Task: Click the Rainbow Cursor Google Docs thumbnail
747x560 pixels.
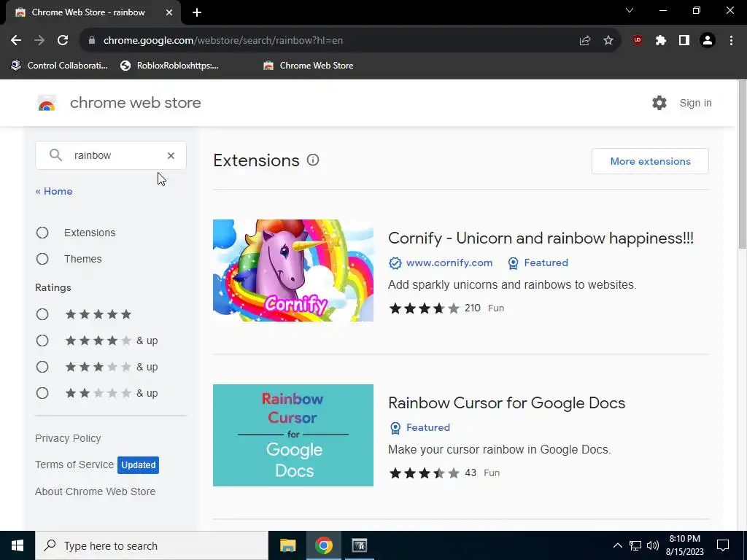Action: point(293,435)
